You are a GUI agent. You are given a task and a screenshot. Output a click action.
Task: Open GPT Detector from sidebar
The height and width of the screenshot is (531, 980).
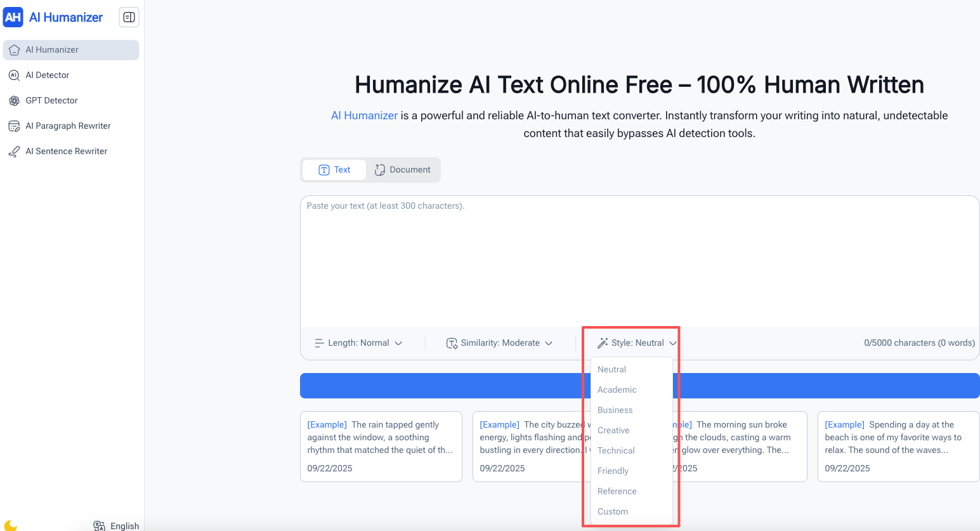(x=71, y=101)
